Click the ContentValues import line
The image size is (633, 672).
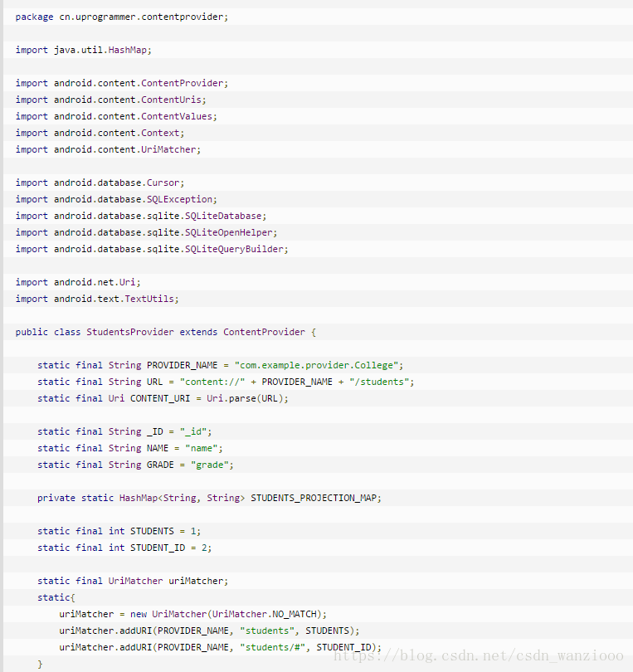point(116,117)
